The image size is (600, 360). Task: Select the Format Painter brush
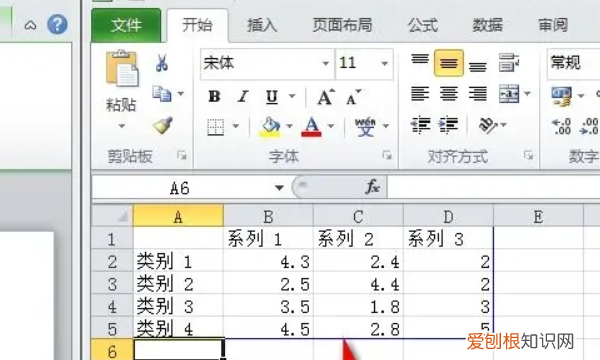(x=163, y=125)
